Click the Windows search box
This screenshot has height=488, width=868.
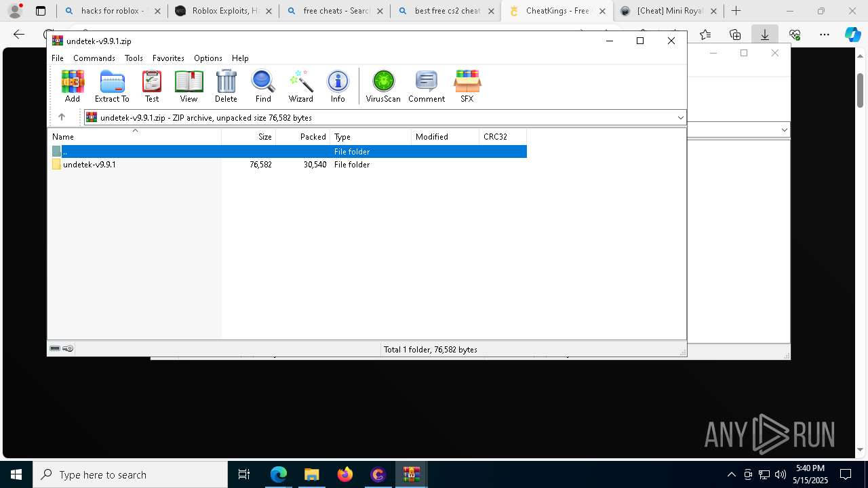(x=130, y=474)
